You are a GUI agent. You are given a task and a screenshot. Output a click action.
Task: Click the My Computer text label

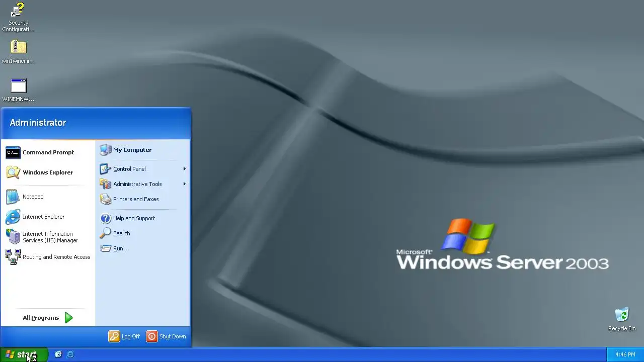132,150
